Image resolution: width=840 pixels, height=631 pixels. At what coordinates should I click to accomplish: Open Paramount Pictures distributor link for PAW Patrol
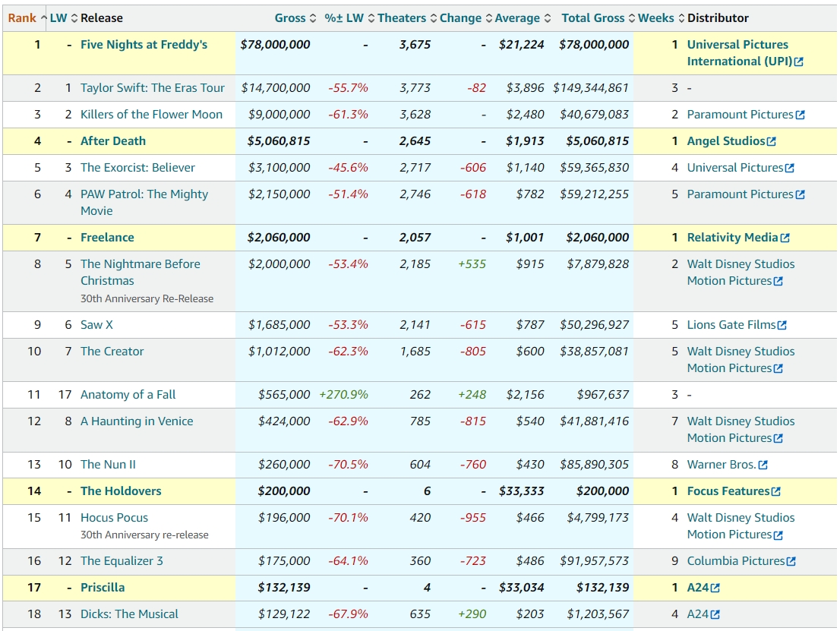coord(740,194)
